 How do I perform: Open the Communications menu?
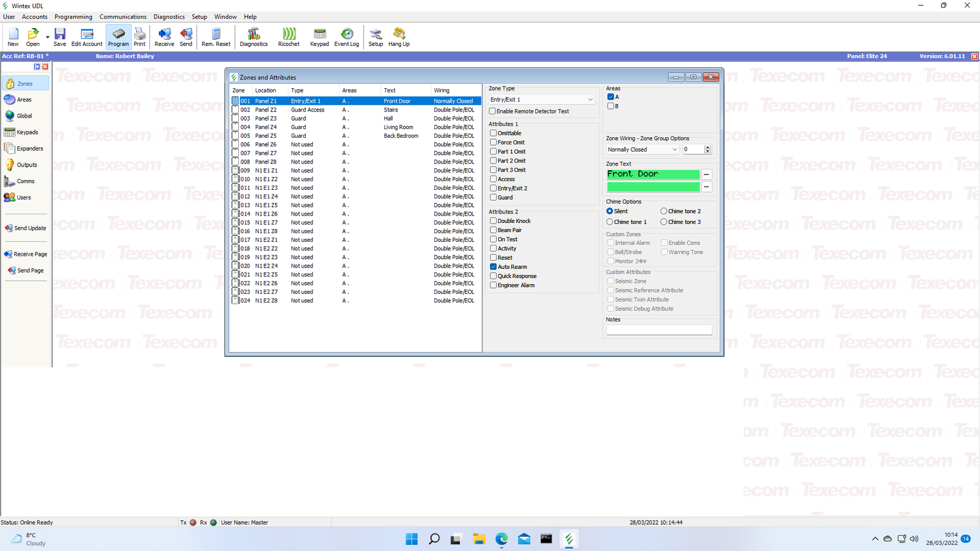click(x=123, y=17)
